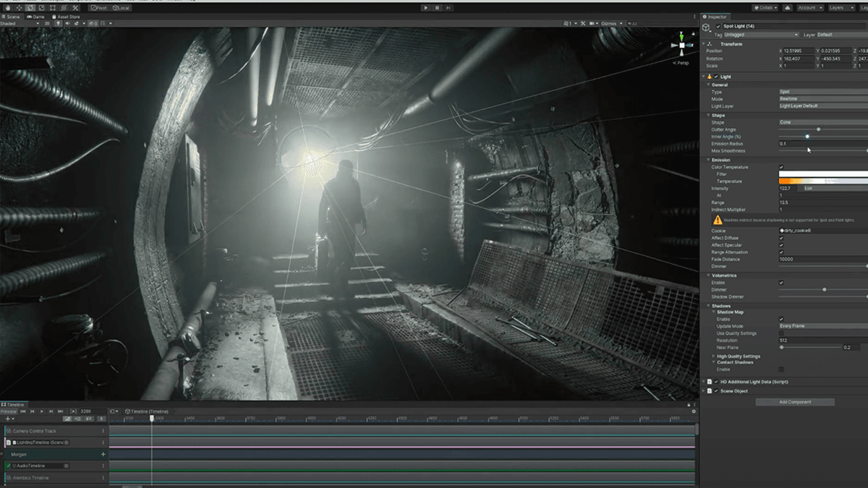
Task: Select the Rect Transform tool
Action: (x=53, y=8)
